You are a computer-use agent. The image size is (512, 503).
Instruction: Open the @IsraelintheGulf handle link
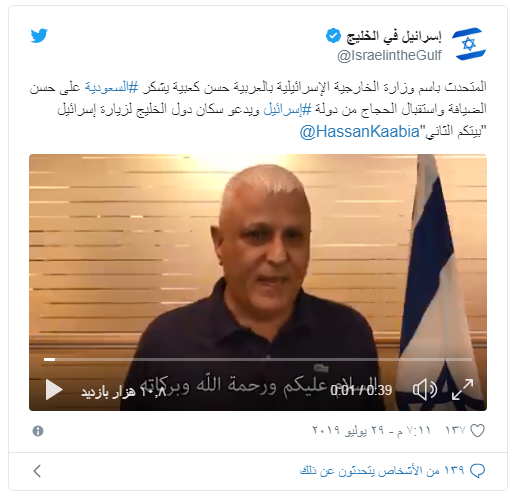389,55
